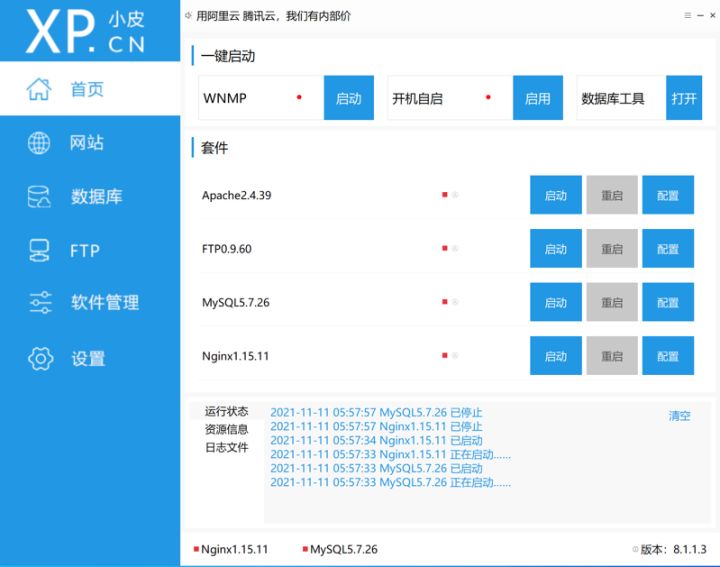Image resolution: width=720 pixels, height=567 pixels.
Task: Open the 数据库工具 with 打开 button
Action: [x=684, y=98]
